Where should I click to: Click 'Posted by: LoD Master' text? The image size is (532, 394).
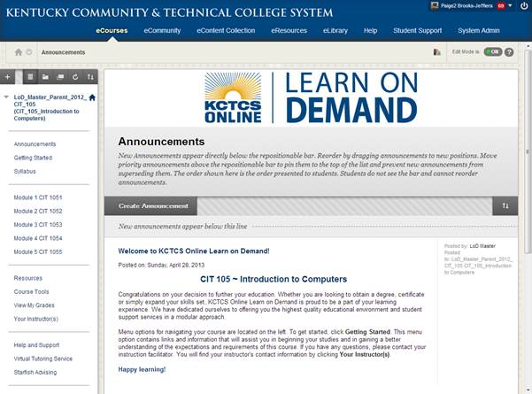(470, 246)
